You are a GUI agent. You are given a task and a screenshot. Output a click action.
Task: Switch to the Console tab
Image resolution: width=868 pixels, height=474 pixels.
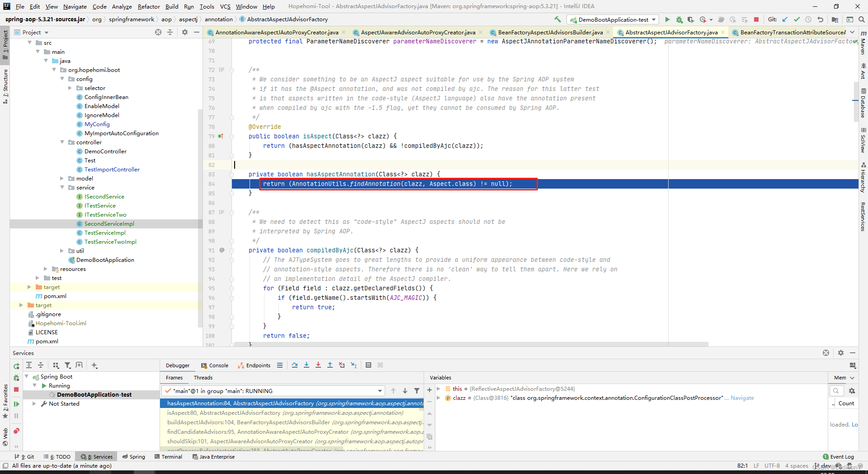[215, 365]
